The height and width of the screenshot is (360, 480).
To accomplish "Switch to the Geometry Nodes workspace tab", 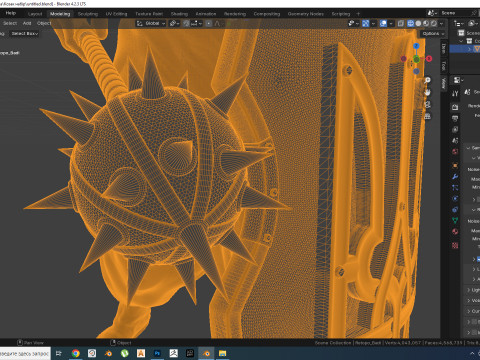I will (306, 14).
